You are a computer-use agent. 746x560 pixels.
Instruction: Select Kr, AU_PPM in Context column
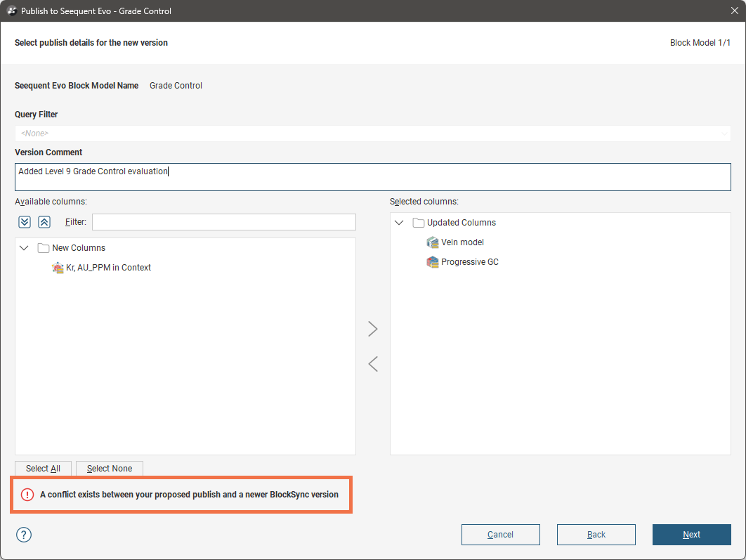(x=108, y=268)
